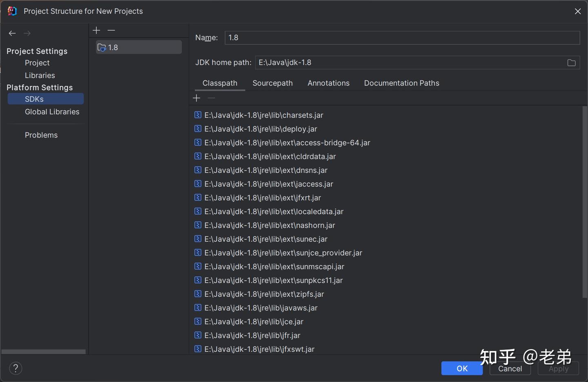The width and height of the screenshot is (588, 382).
Task: Switch to the Sourcepath tab
Action: tap(272, 83)
